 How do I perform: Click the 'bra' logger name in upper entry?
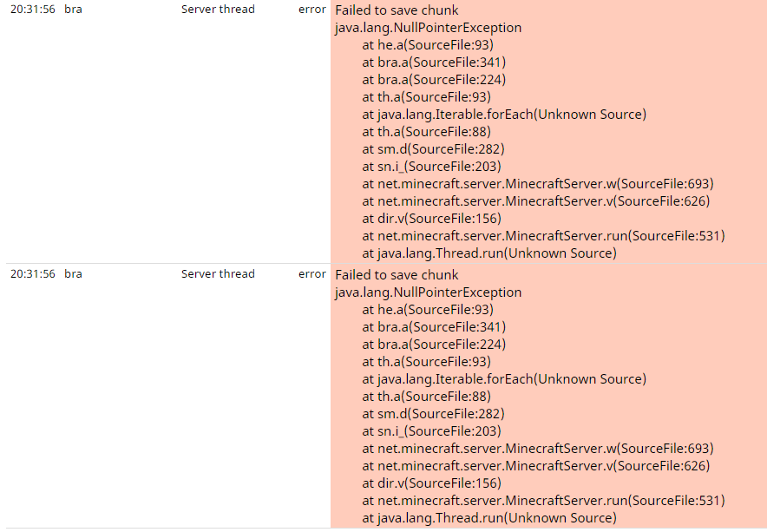[73, 10]
